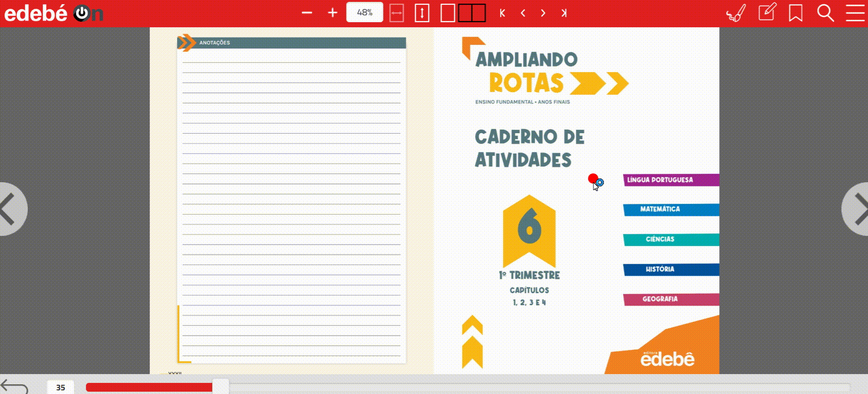This screenshot has height=394, width=868.
Task: Turn to next page with right side arrow
Action: pyautogui.click(x=855, y=209)
